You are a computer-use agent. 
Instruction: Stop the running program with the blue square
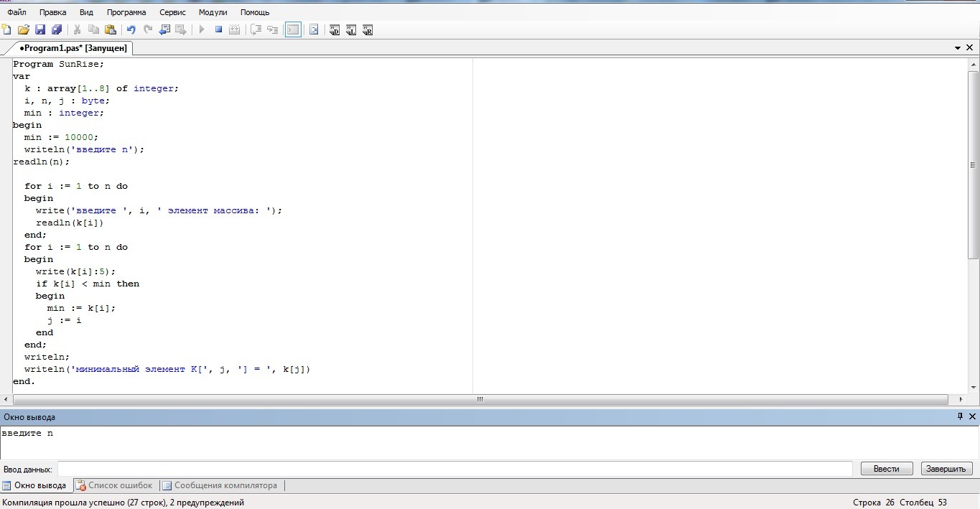218,29
